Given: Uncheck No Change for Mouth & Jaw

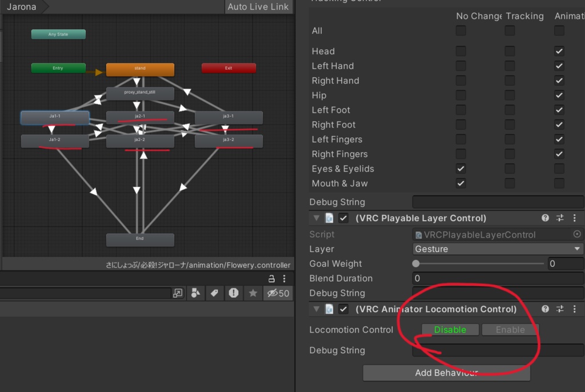Looking at the screenshot, I should pos(461,183).
